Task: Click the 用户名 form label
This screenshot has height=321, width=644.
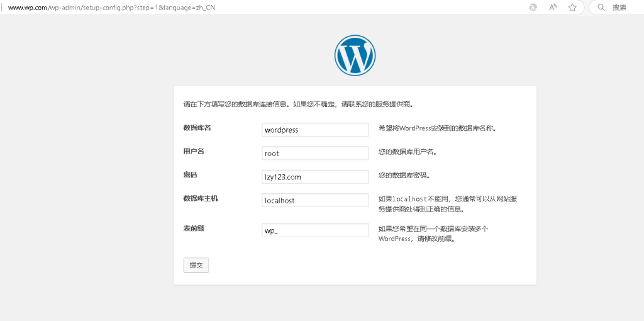Action: coord(194,151)
